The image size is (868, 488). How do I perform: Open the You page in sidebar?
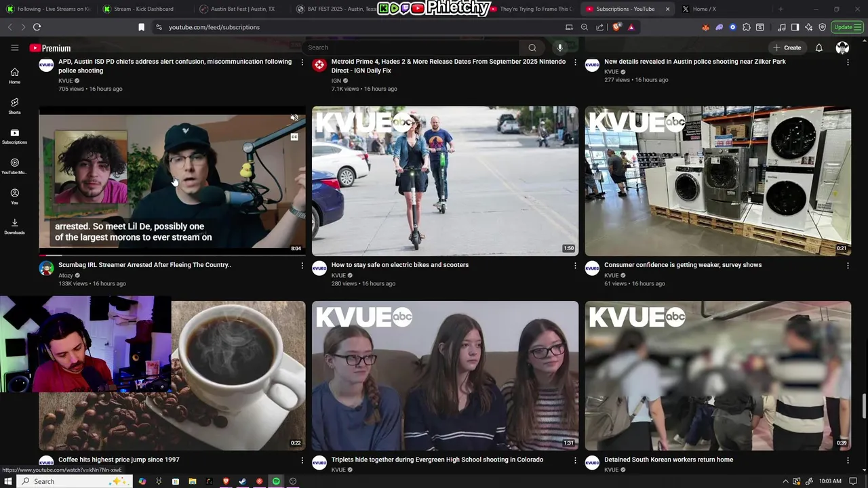(14, 197)
